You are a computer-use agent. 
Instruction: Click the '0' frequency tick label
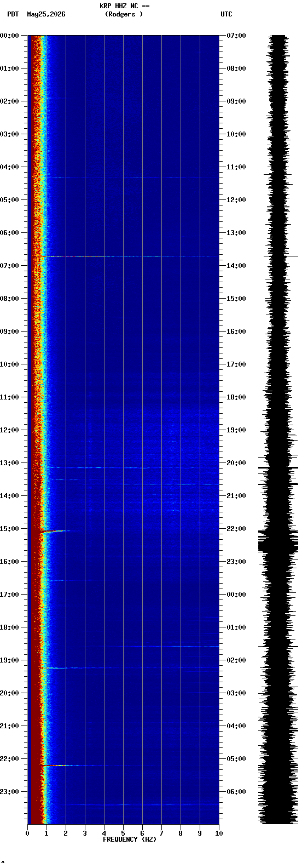[27, 833]
